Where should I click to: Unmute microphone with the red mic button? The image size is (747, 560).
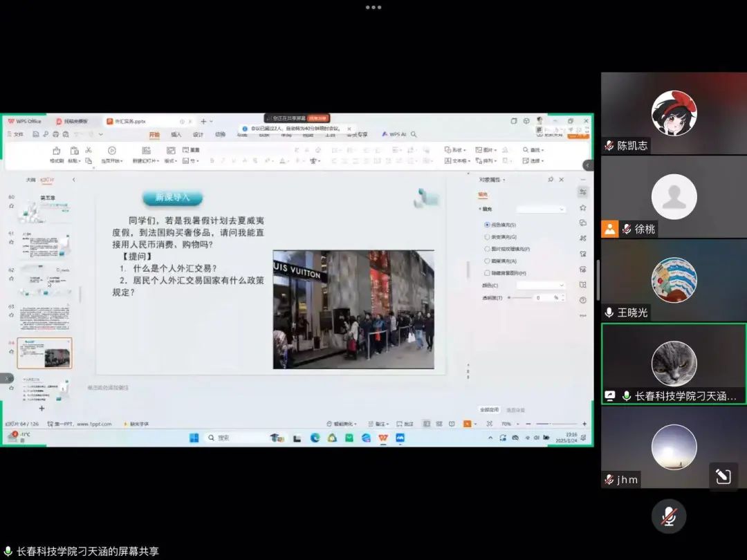(668, 516)
